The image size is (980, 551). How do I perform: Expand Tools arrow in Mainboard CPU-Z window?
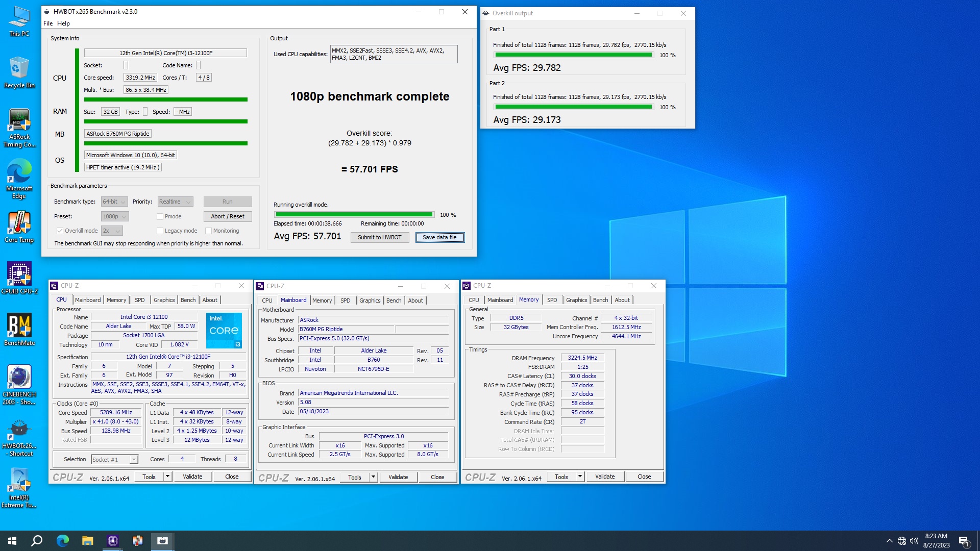pyautogui.click(x=373, y=477)
